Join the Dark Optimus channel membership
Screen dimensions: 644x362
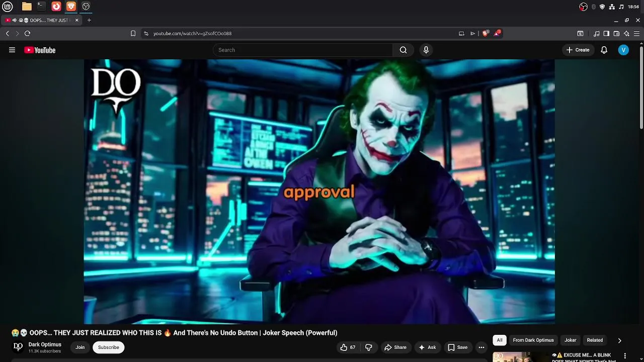tap(80, 347)
